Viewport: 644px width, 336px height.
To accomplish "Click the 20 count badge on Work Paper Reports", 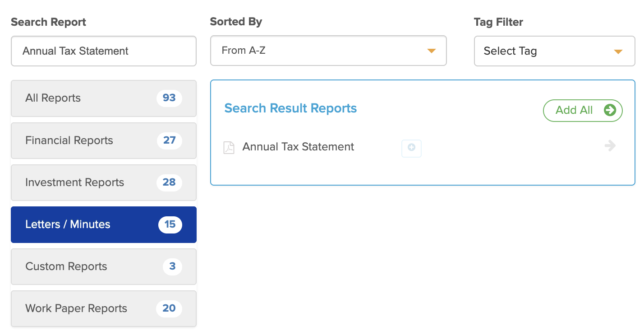I will coord(169,308).
